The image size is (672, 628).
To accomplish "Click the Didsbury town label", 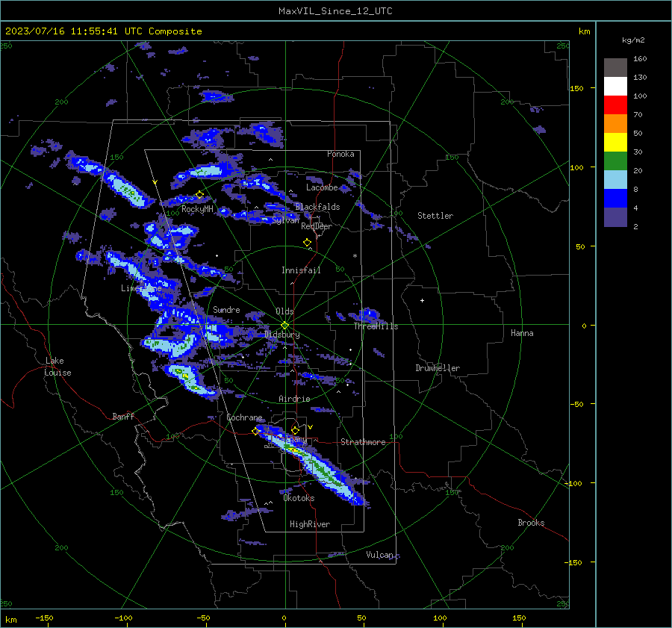I will [282, 335].
